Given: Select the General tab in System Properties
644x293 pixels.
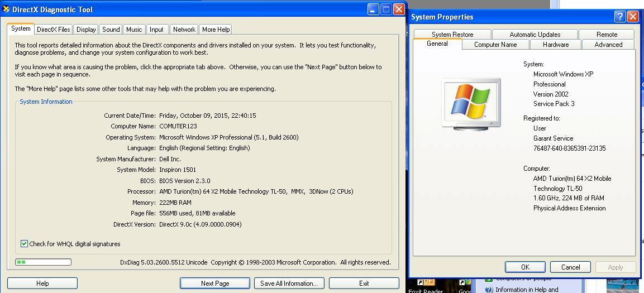Looking at the screenshot, I should (437, 44).
